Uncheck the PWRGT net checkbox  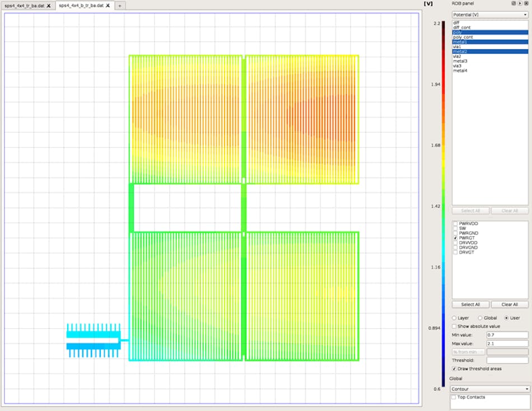pyautogui.click(x=454, y=237)
